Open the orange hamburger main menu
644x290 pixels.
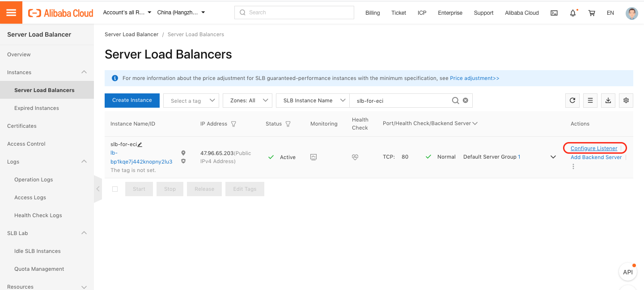tap(11, 12)
